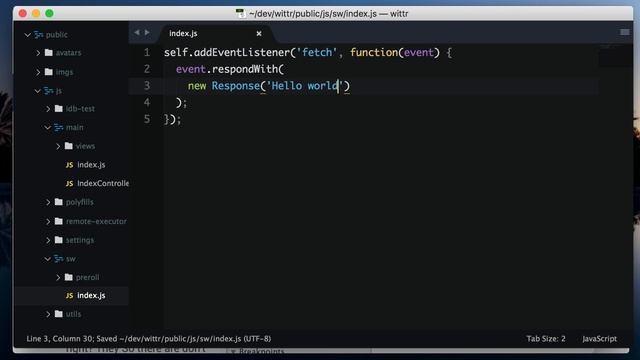
Task: Click the public open-folder icon
Action: coord(39,35)
